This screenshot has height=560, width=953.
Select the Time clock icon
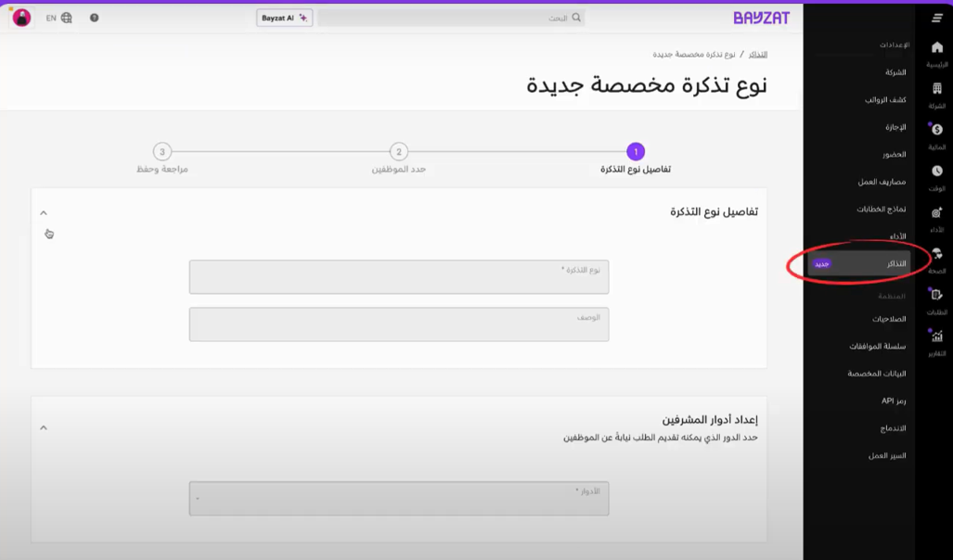pos(936,172)
